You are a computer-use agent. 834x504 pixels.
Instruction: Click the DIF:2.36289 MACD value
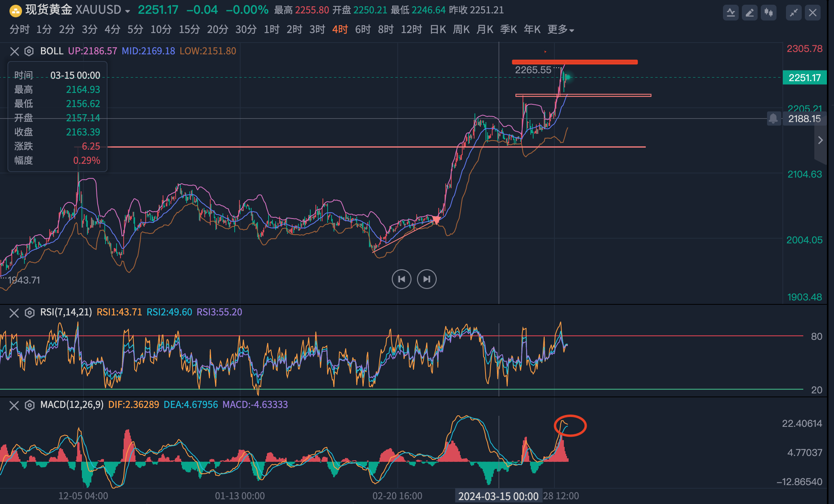click(134, 405)
